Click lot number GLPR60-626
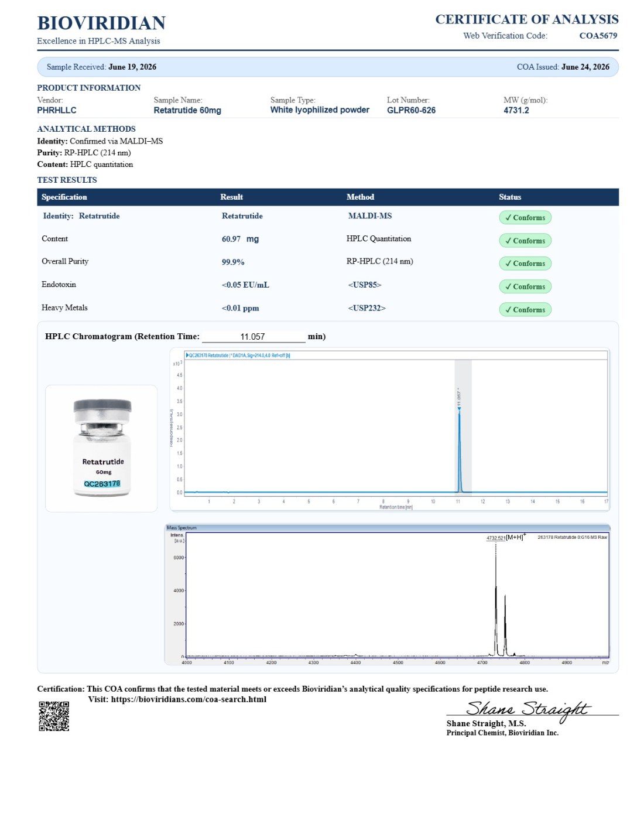 click(411, 110)
